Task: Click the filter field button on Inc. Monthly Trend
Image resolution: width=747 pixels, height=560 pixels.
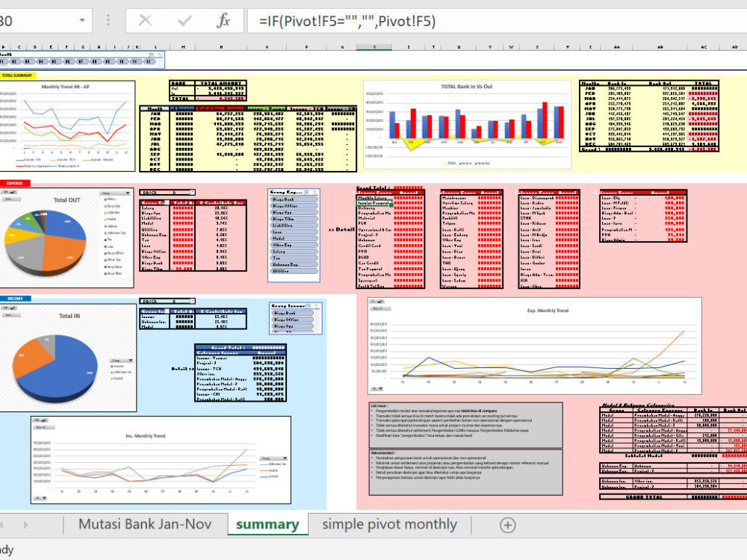Action: pyautogui.click(x=40, y=420)
